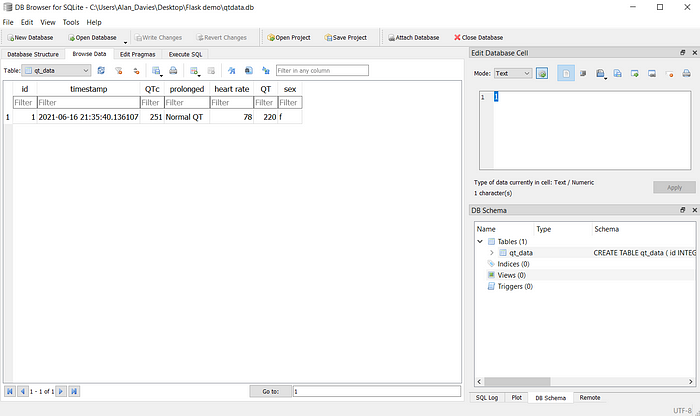Click Open Project button
Screen dimensions: 700x416
point(289,37)
